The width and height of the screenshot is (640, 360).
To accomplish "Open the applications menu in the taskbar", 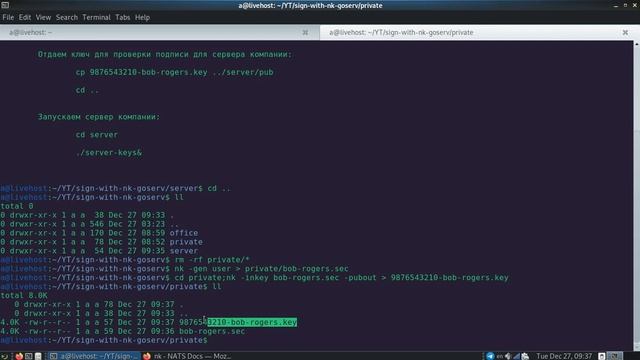I will (x=4, y=356).
